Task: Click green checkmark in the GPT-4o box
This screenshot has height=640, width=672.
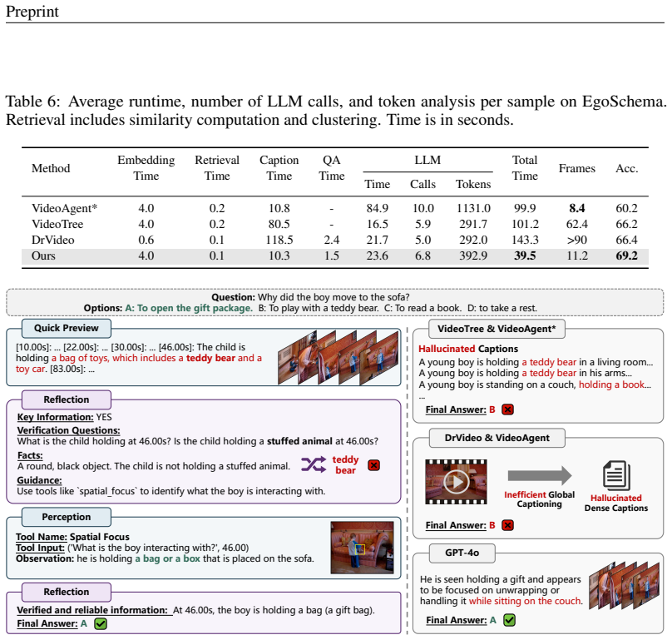Action: [x=509, y=620]
